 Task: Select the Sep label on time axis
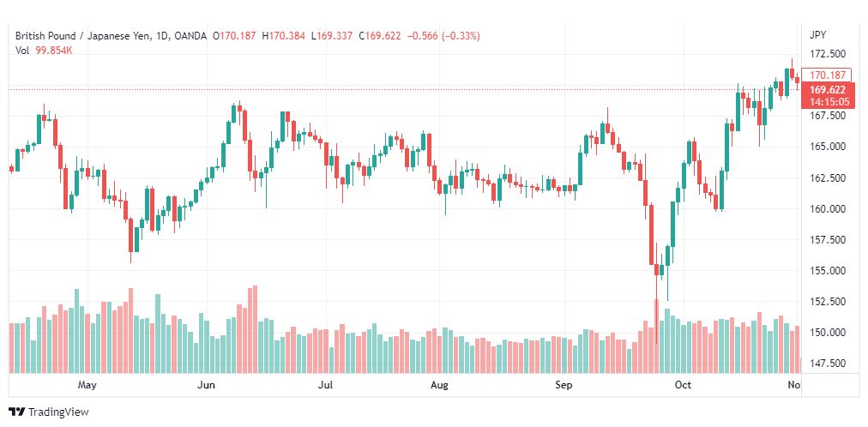(563, 384)
